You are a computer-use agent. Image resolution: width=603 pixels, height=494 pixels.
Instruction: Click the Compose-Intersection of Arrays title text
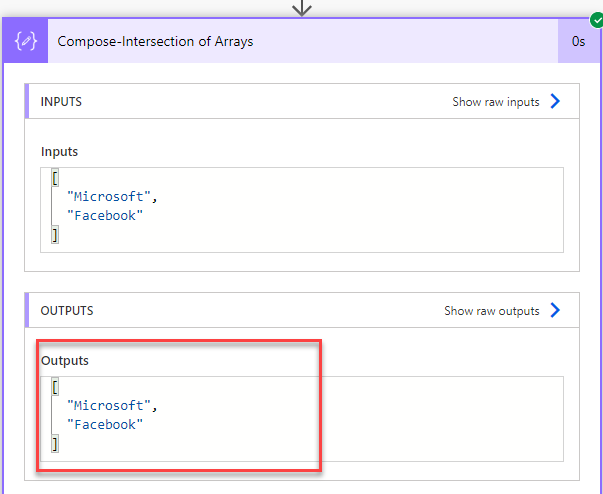tap(155, 42)
